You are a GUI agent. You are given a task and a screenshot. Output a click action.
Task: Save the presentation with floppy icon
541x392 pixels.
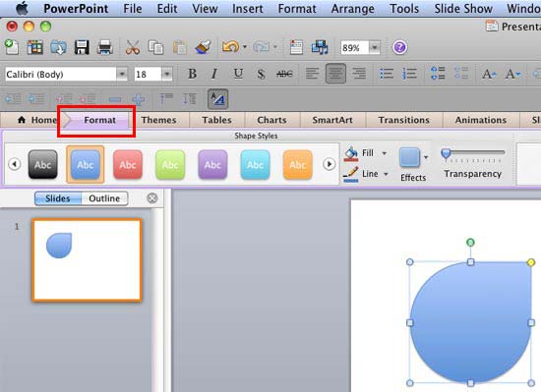(x=82, y=47)
